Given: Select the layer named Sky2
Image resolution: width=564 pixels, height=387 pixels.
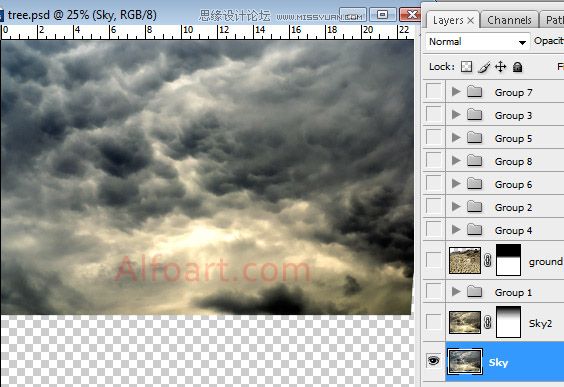Looking at the screenshot, I should coord(540,323).
